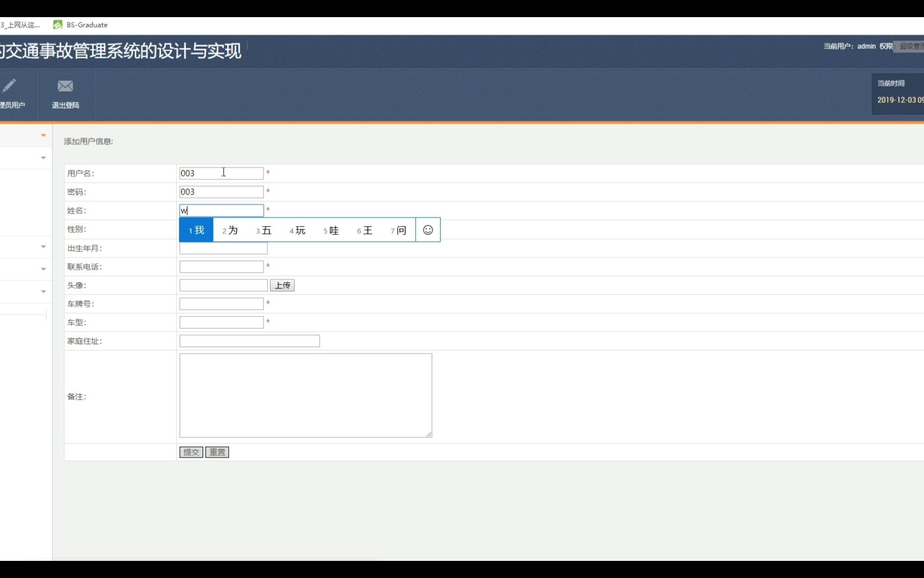Click the envelope icon for 退出登陆
The width and height of the screenshot is (924, 578).
(x=65, y=86)
